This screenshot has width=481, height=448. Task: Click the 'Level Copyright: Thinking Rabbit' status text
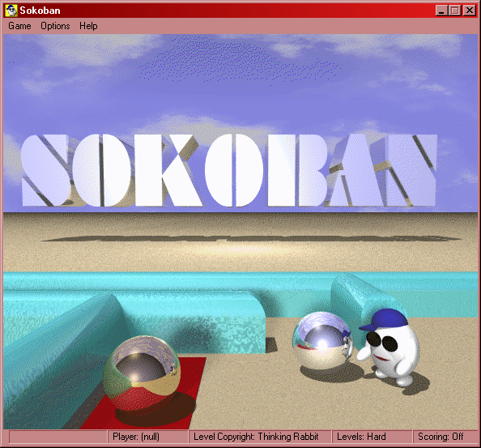[256, 437]
